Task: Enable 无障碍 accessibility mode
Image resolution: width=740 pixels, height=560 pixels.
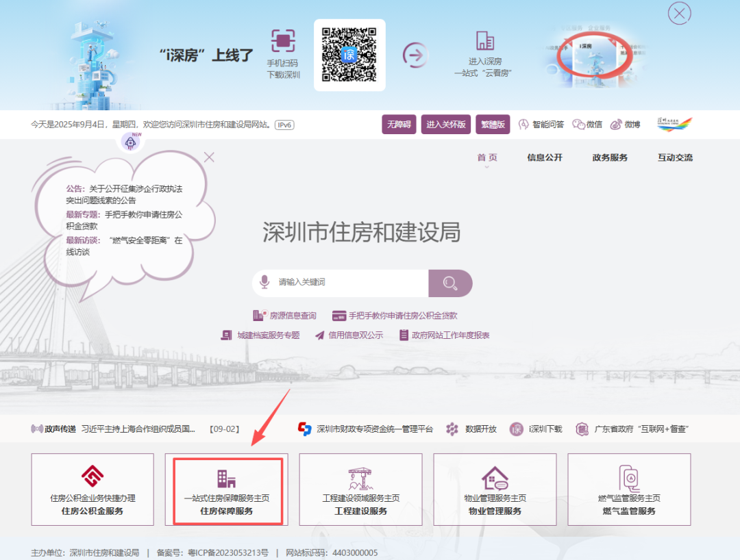Action: (399, 125)
